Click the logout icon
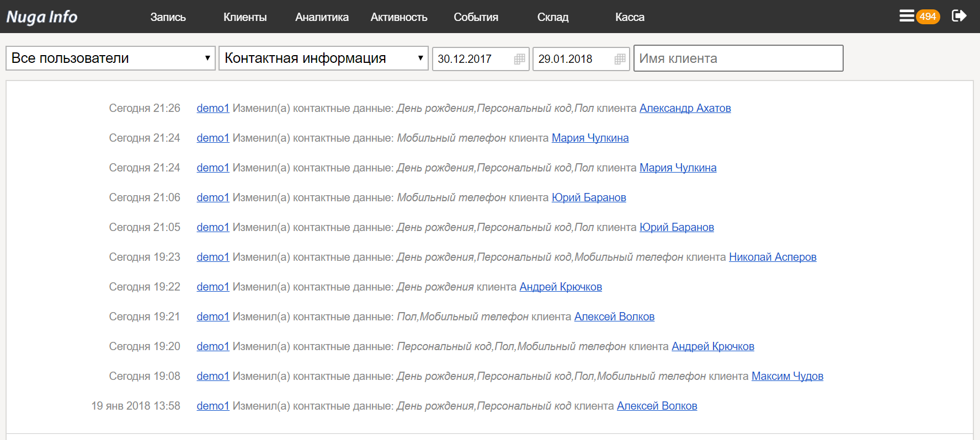 pos(959,16)
